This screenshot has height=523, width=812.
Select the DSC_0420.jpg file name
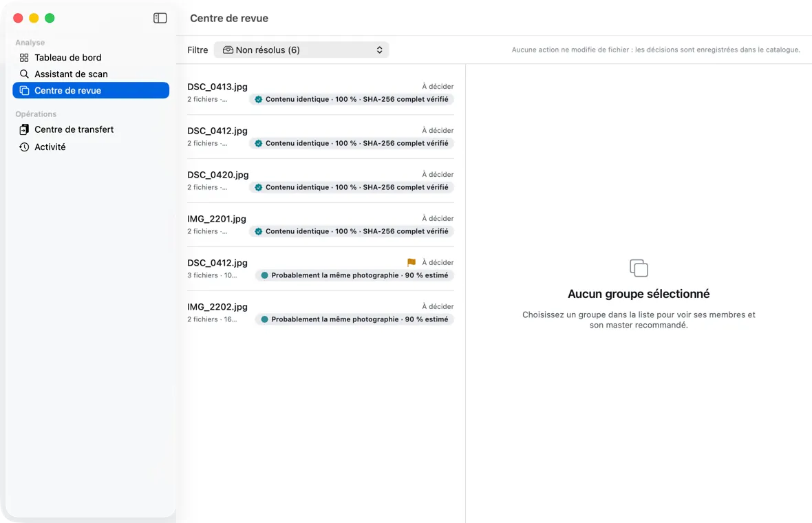pos(218,175)
